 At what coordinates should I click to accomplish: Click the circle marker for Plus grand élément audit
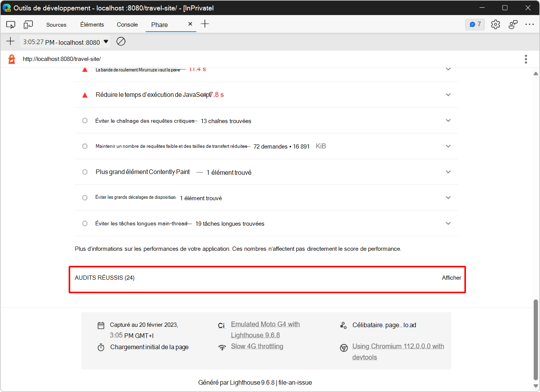pos(85,172)
